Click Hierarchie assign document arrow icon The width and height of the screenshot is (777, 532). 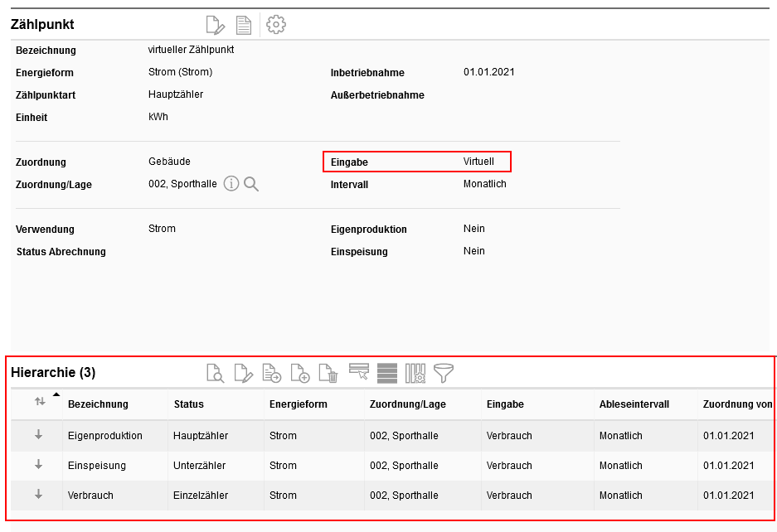[271, 373]
